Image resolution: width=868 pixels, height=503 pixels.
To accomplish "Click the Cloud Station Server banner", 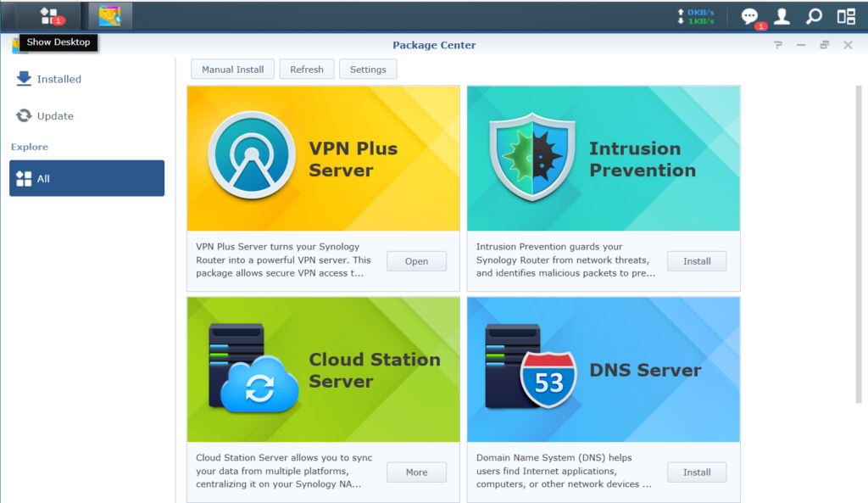I will tap(323, 370).
